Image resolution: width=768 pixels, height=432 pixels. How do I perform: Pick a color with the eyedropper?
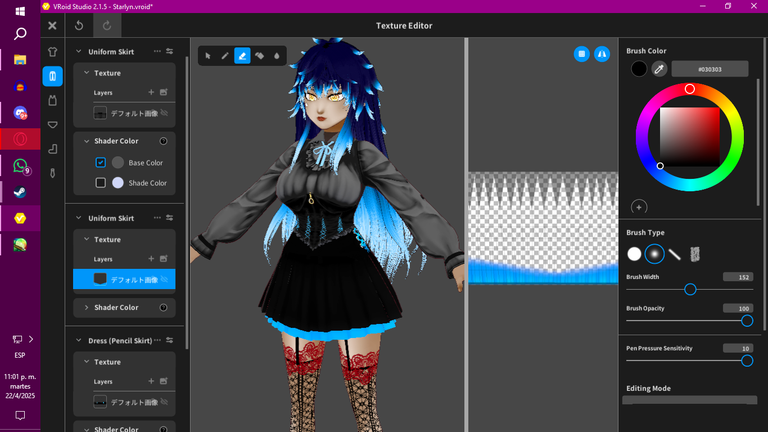coord(659,69)
